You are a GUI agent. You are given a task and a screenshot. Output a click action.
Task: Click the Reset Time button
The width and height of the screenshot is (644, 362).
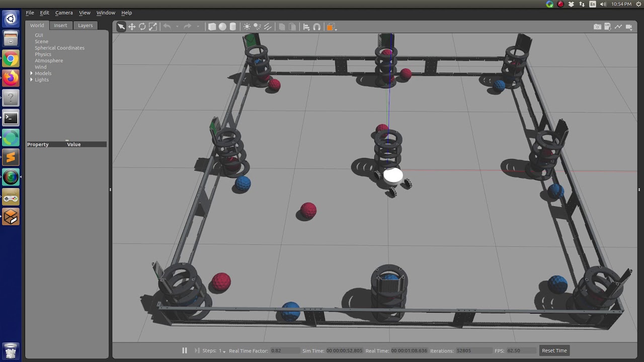pos(554,350)
